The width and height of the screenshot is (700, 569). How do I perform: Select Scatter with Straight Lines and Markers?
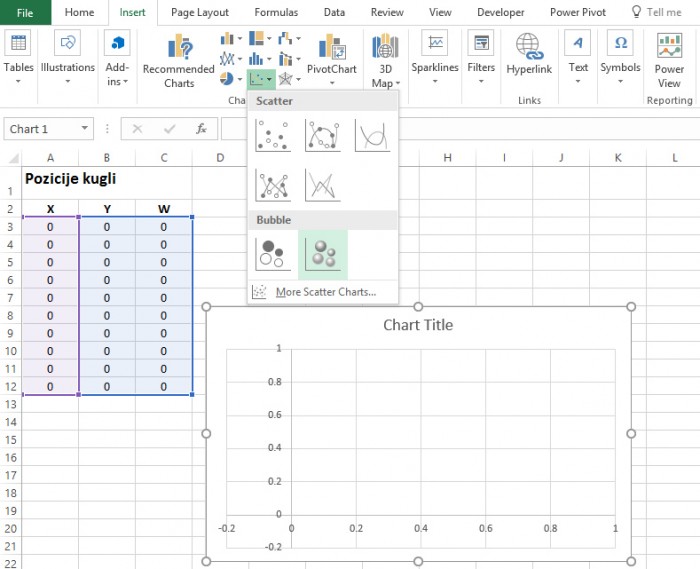(x=273, y=184)
